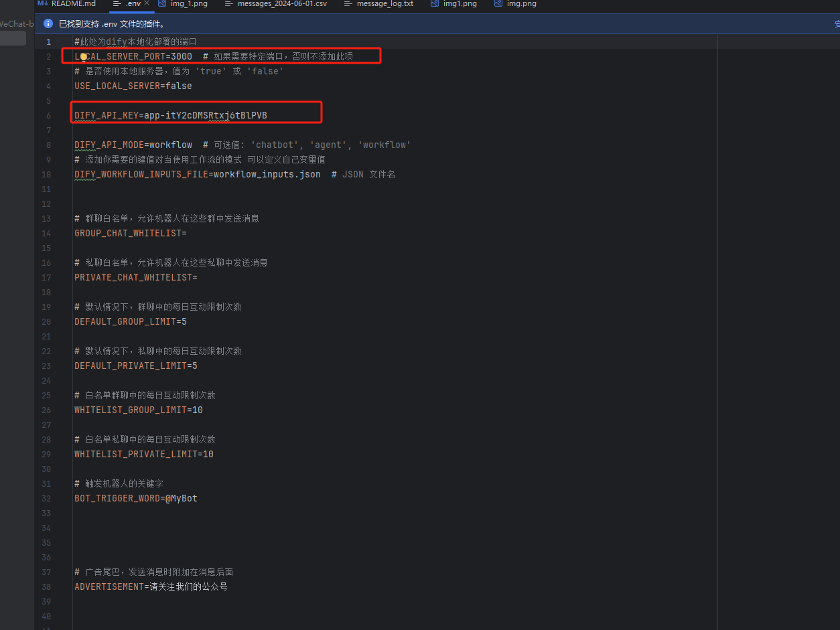The width and height of the screenshot is (840, 630).
Task: Click the Markdown icon on README.md tab
Action: coord(42,5)
